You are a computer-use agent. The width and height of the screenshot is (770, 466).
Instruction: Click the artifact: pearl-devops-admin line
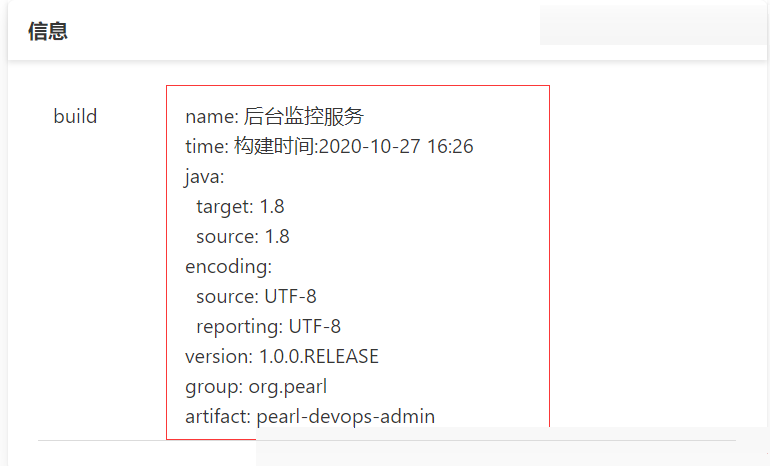point(310,416)
